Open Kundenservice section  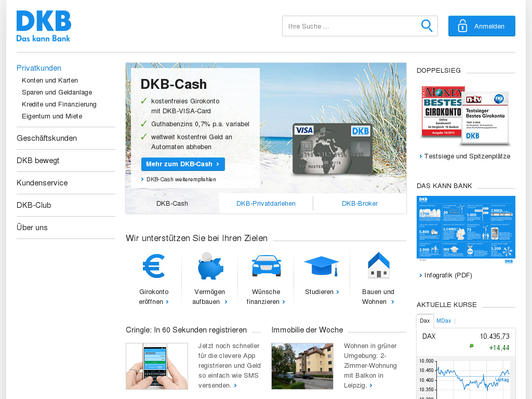(42, 183)
